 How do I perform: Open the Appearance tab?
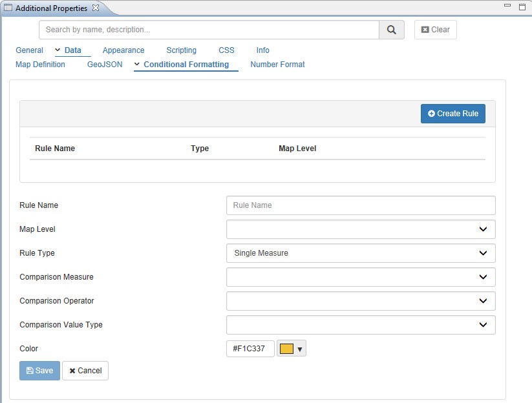tap(123, 50)
